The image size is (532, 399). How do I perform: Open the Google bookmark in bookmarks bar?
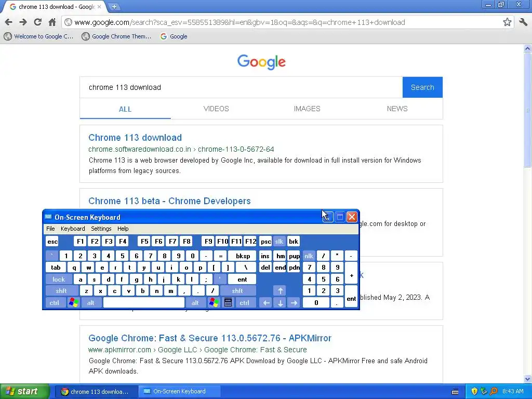pyautogui.click(x=174, y=36)
